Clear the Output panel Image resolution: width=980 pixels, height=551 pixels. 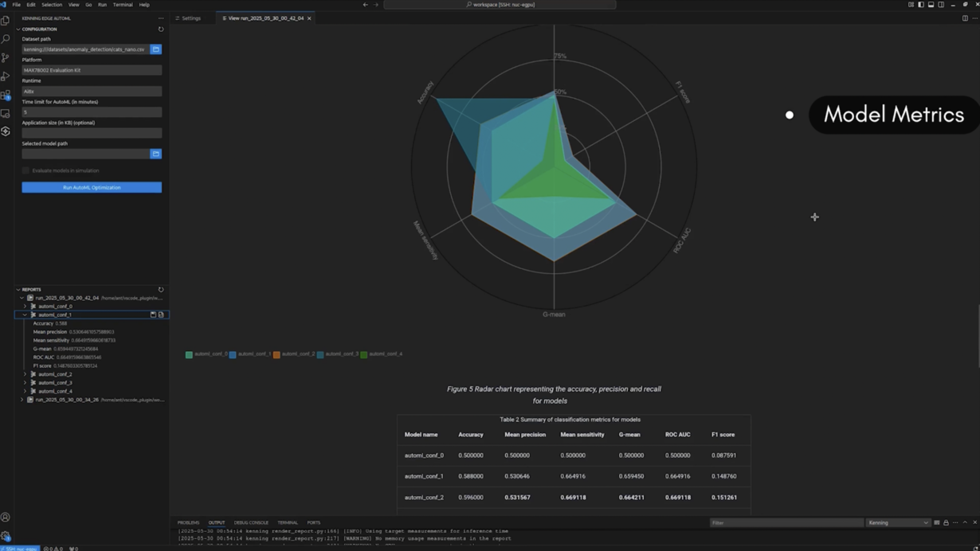pyautogui.click(x=937, y=523)
